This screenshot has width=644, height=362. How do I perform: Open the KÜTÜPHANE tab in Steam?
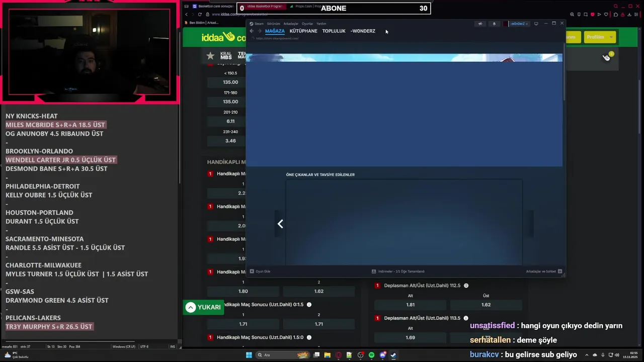tap(303, 31)
